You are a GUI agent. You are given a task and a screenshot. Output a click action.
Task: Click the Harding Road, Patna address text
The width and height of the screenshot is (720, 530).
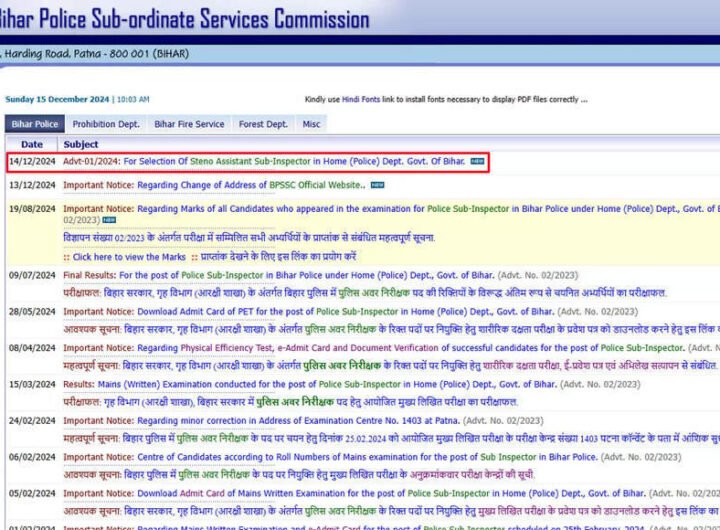(x=95, y=54)
